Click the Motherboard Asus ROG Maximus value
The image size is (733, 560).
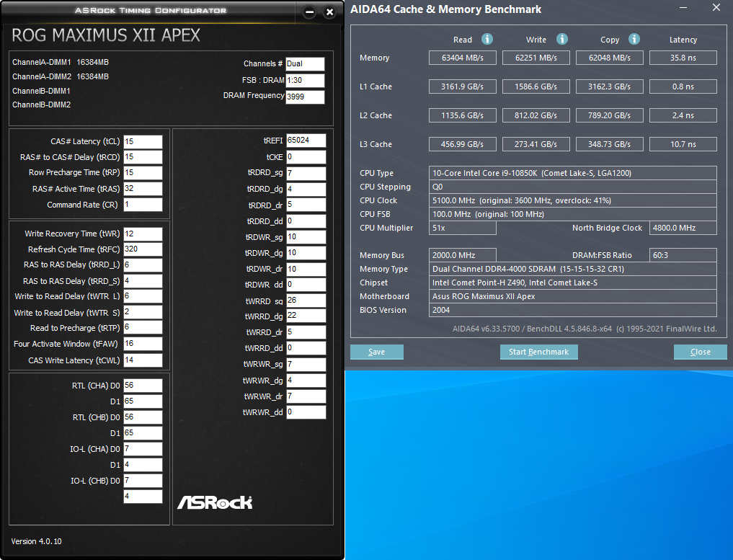(x=573, y=296)
